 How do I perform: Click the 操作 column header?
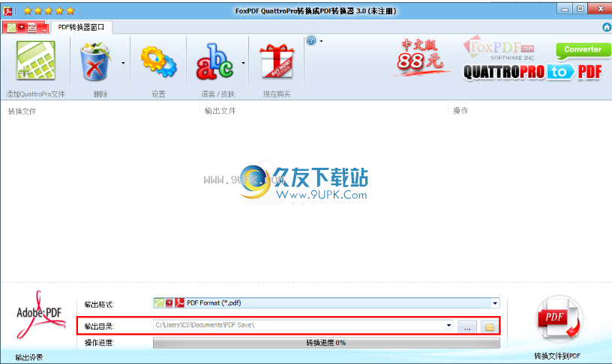click(x=460, y=111)
